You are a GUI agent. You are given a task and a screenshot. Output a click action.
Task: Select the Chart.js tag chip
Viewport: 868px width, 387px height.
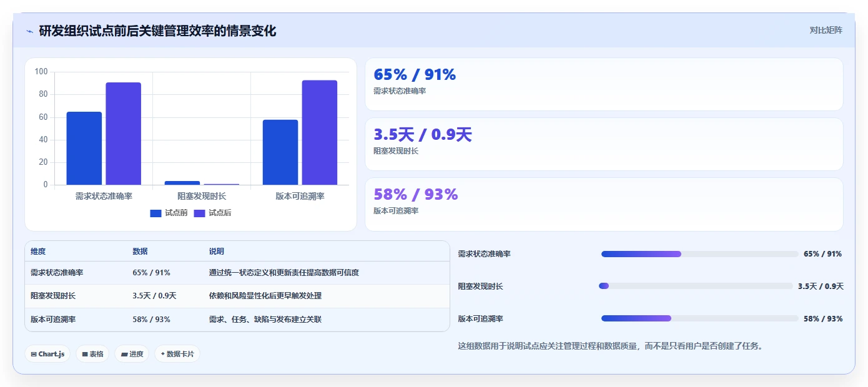[x=47, y=354]
